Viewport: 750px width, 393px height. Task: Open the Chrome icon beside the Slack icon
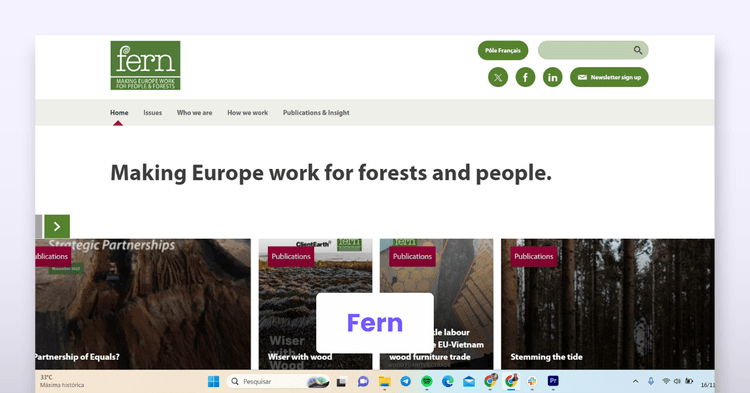click(511, 381)
